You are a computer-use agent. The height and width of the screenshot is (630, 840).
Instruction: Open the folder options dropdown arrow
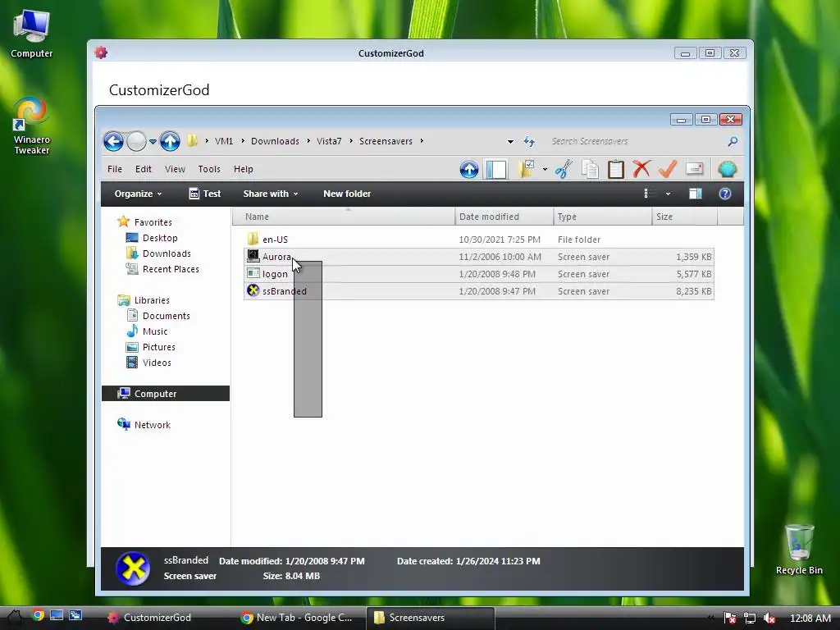(x=545, y=169)
